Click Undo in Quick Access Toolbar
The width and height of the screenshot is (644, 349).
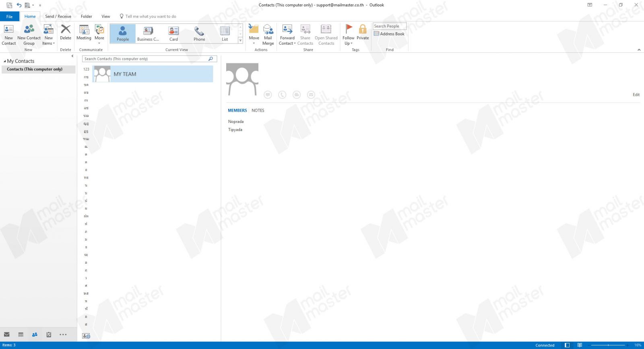pos(19,5)
